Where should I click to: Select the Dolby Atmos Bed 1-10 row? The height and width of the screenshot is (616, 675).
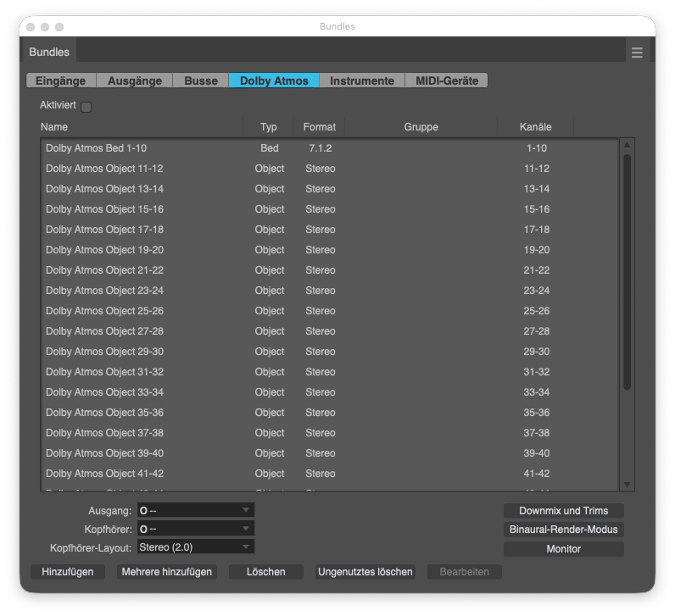coord(329,148)
